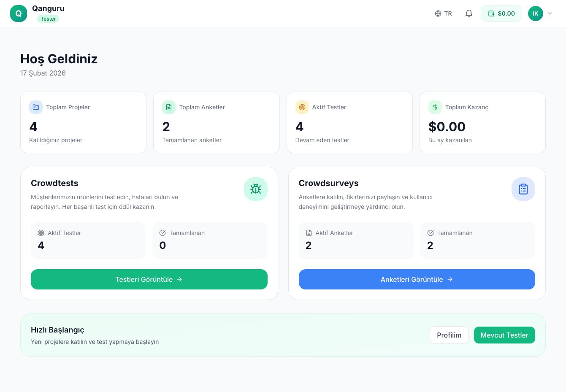Open the notifications bell

pos(469,13)
